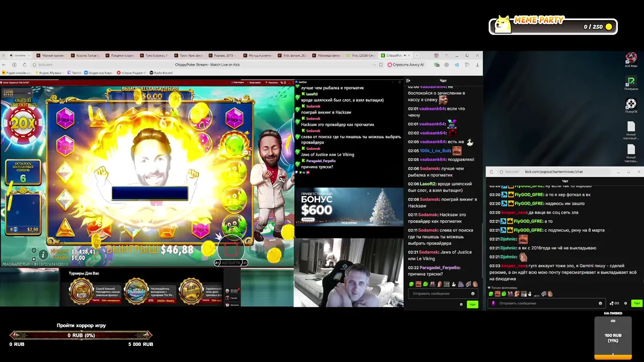Switch to the Король Талсы browser tab
Viewport: 644px width, 362px height.
coord(87,55)
